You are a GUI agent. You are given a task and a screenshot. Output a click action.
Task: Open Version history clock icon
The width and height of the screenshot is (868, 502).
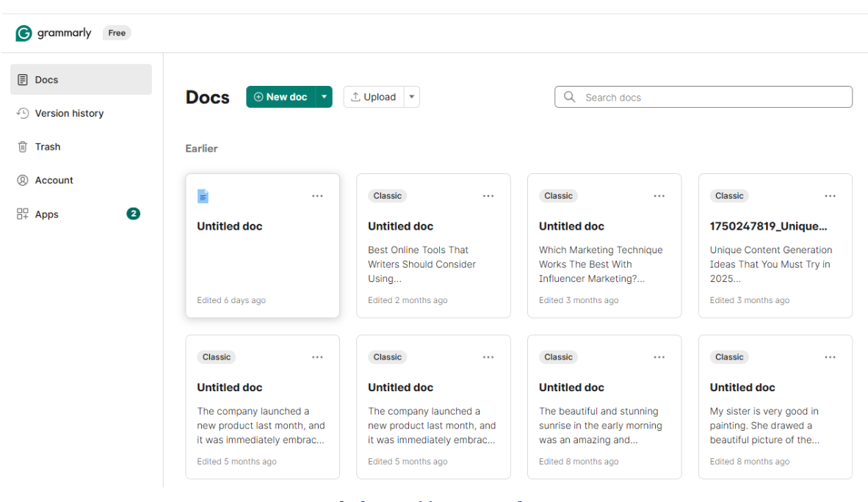(x=23, y=113)
